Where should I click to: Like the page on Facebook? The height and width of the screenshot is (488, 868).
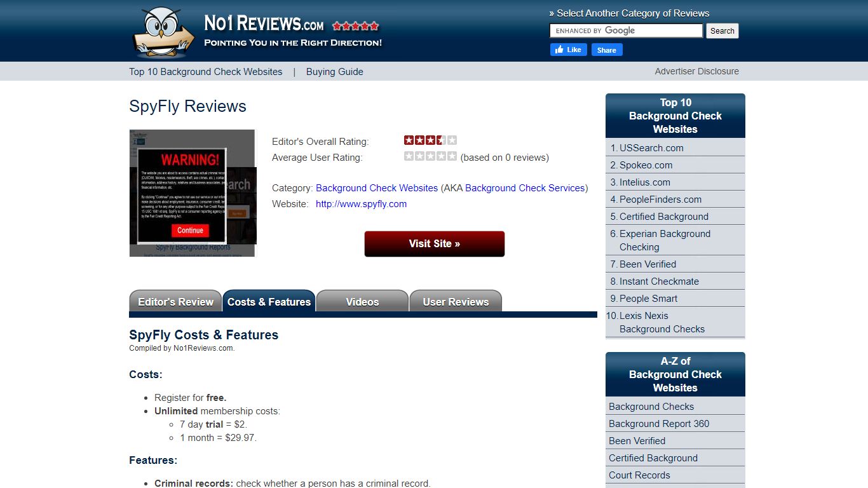568,50
